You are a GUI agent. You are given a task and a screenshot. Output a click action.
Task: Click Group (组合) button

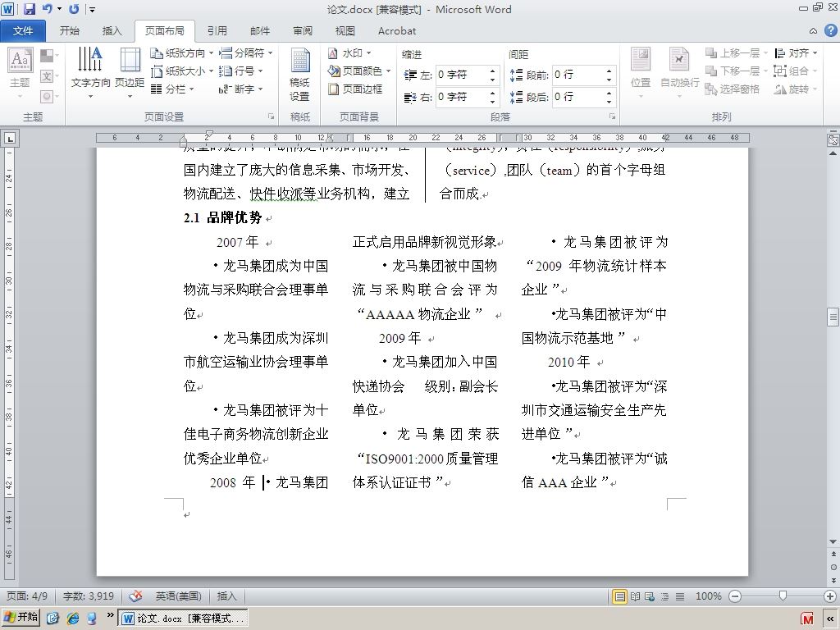pos(796,71)
